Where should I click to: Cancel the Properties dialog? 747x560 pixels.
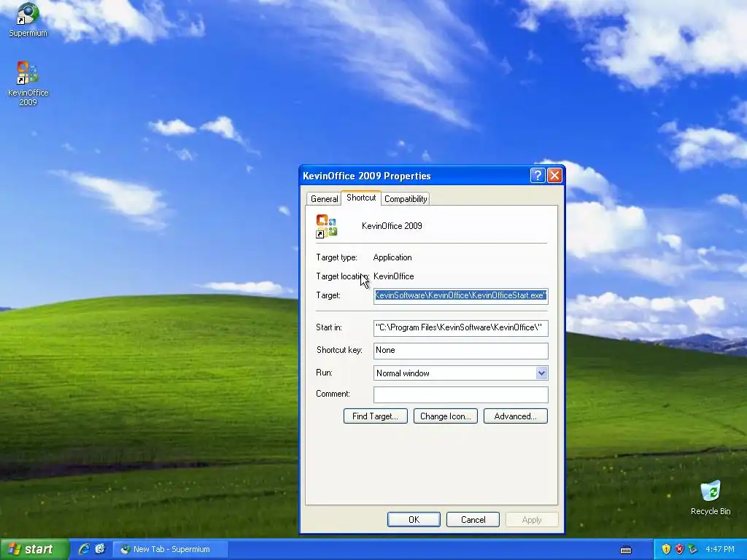click(473, 519)
